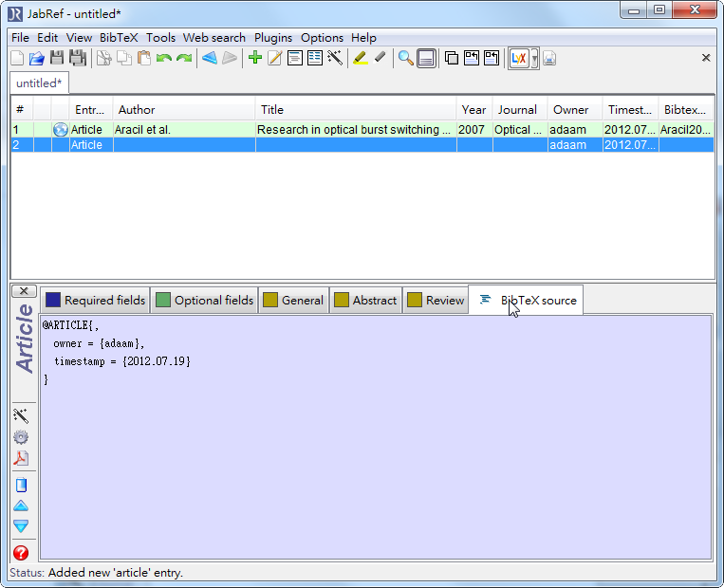Image resolution: width=724 pixels, height=588 pixels.
Task: Sort by the Entrytype column header
Action: point(91,110)
